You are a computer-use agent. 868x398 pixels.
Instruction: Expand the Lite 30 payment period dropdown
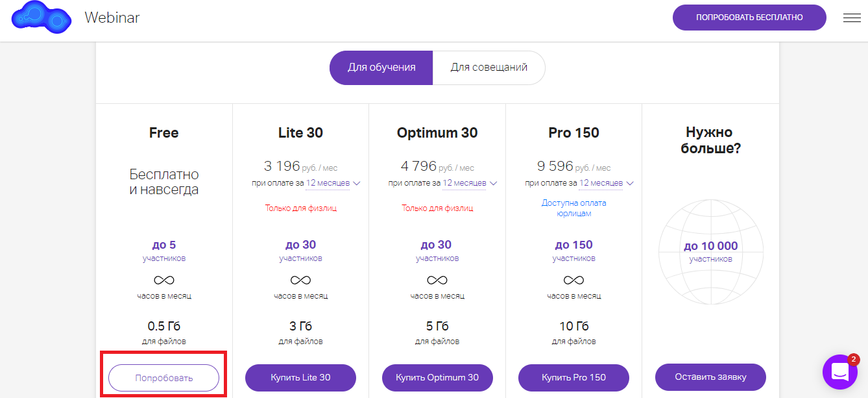pos(333,183)
